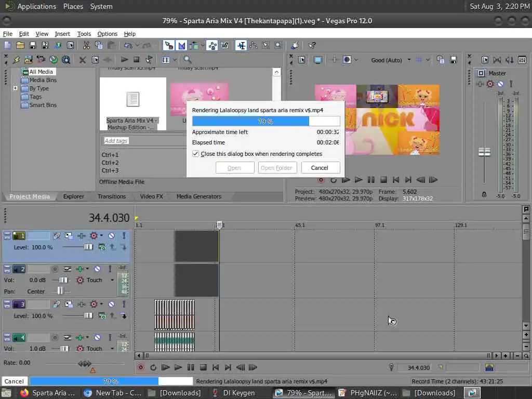Click the Copy icon in the main toolbar
Image resolution: width=532 pixels, height=399 pixels.
tap(99, 45)
